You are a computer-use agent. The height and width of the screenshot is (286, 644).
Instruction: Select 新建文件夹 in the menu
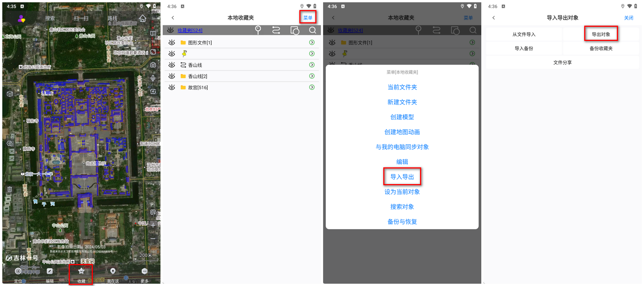click(x=402, y=102)
